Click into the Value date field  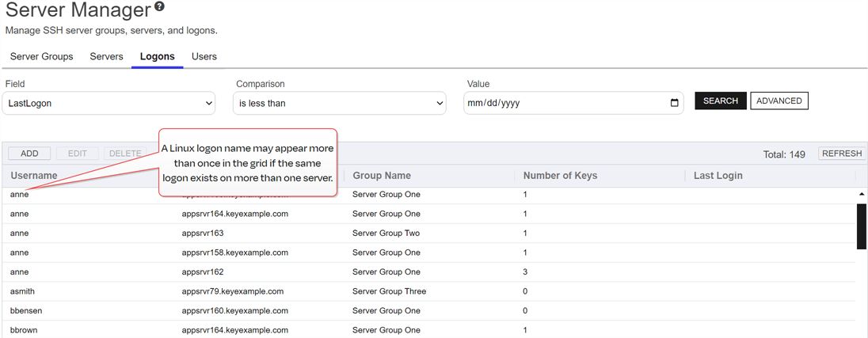click(562, 103)
